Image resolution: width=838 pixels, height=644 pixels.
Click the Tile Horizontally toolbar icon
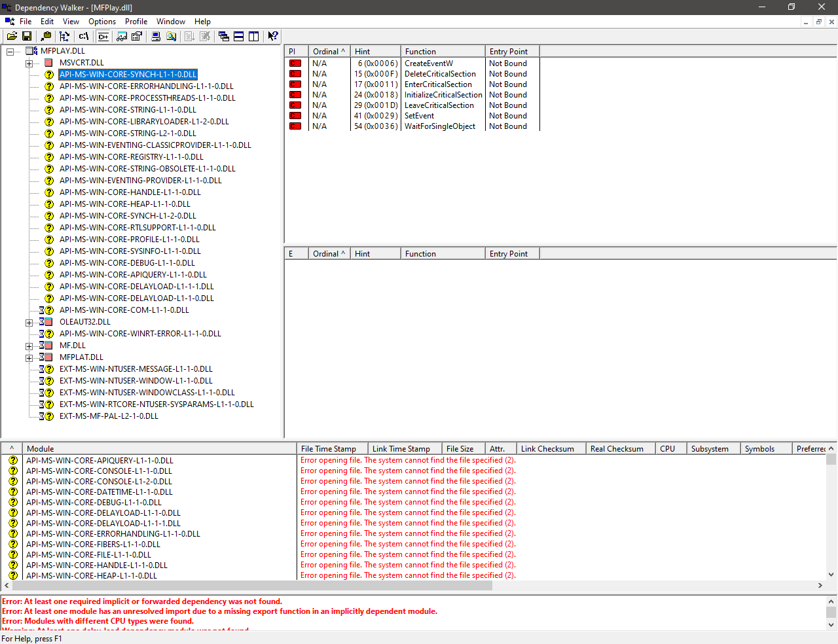[239, 37]
